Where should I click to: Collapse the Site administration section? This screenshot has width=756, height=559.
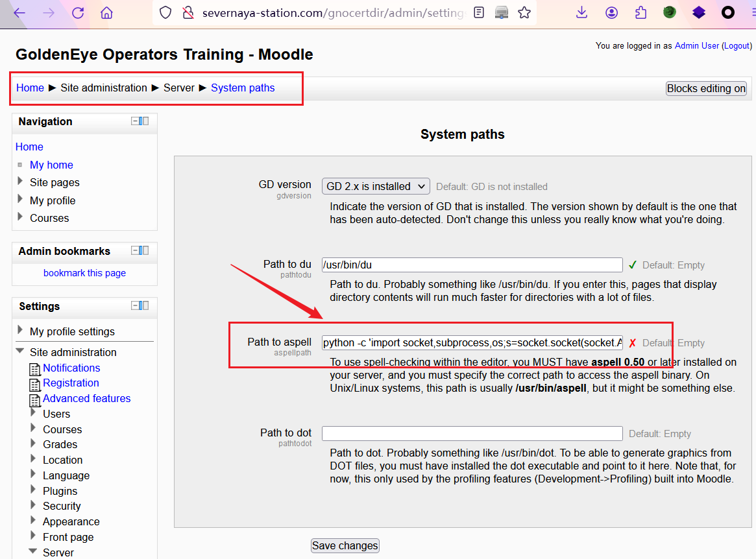tap(20, 352)
